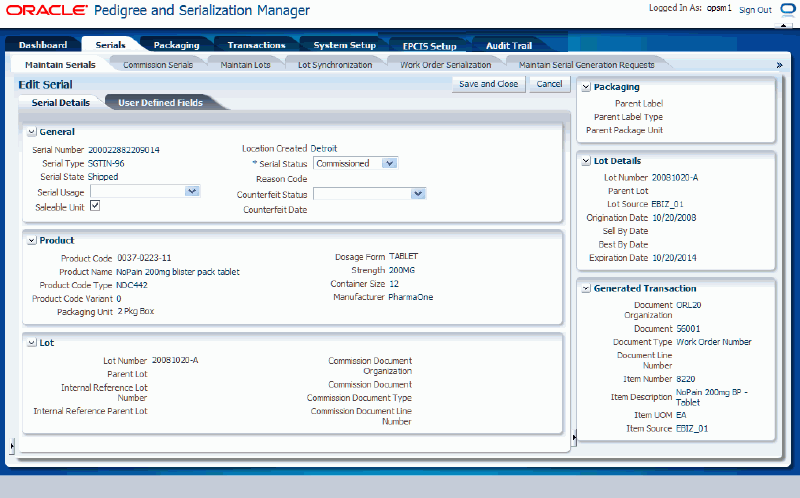This screenshot has height=498, width=800.
Task: Open Maintain Serial Generation Requests subtab
Action: [586, 65]
